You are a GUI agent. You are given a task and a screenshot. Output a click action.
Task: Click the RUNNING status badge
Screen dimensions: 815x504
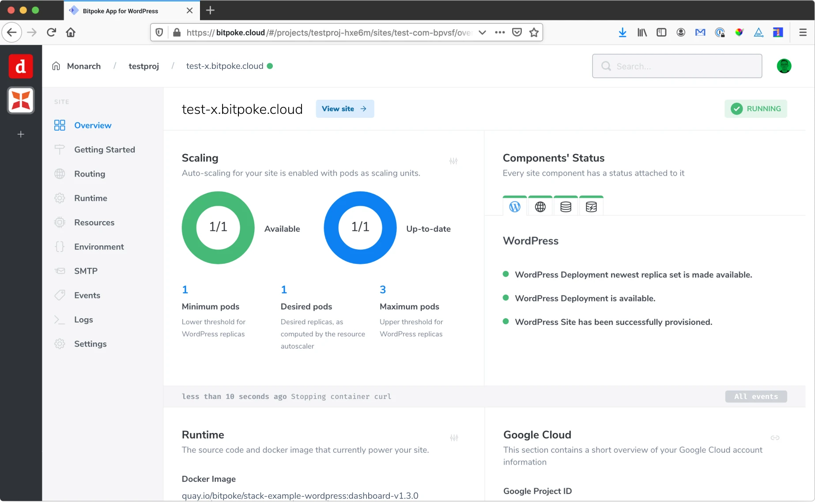(755, 109)
